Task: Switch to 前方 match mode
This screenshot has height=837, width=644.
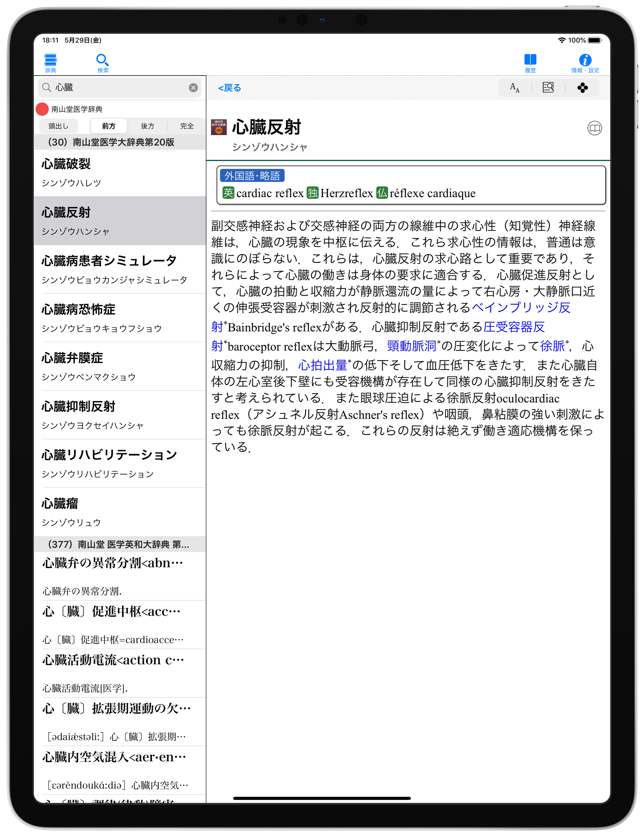Action: (x=108, y=126)
